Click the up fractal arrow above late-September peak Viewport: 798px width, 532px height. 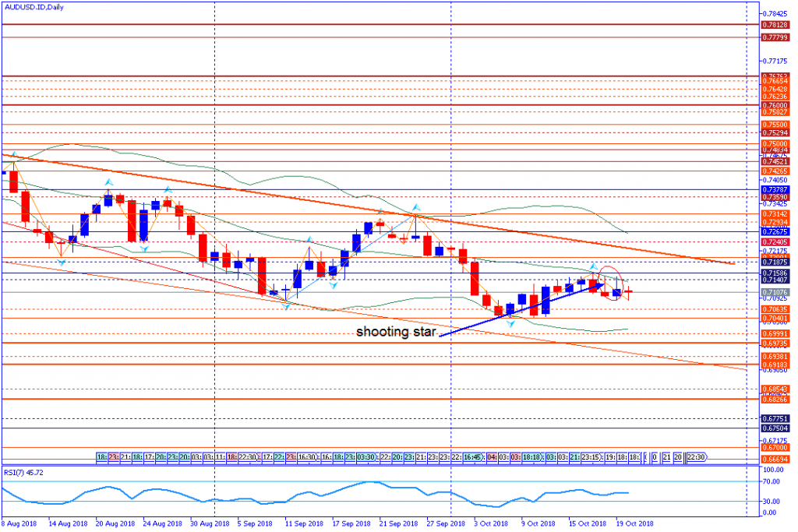coord(415,206)
